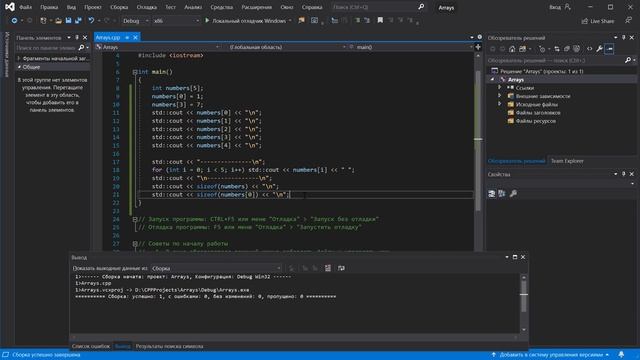Click the save all icon
Screen dimensions: 640x360
tap(78, 20)
